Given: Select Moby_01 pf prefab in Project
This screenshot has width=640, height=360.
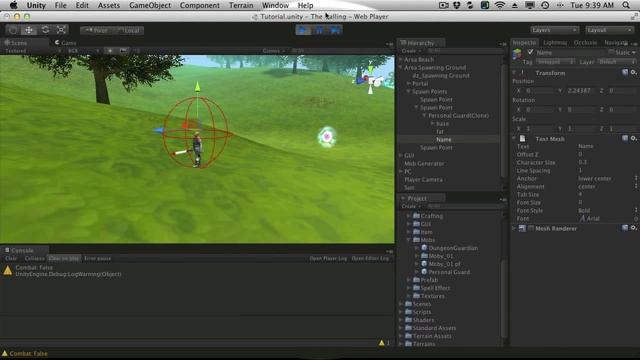Looking at the screenshot, I should click(441, 264).
